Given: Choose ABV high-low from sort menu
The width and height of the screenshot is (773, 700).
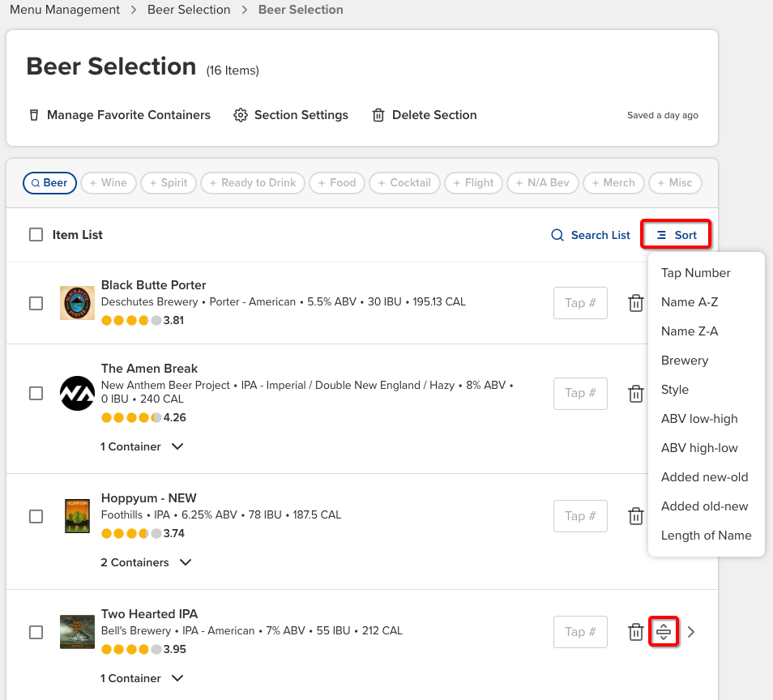Looking at the screenshot, I should point(699,447).
